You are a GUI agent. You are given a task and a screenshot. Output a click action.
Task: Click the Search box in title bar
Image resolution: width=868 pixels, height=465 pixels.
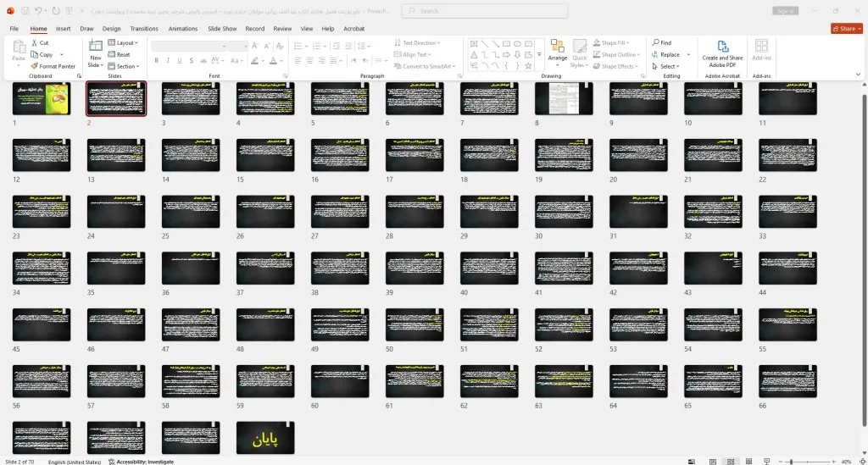point(484,10)
